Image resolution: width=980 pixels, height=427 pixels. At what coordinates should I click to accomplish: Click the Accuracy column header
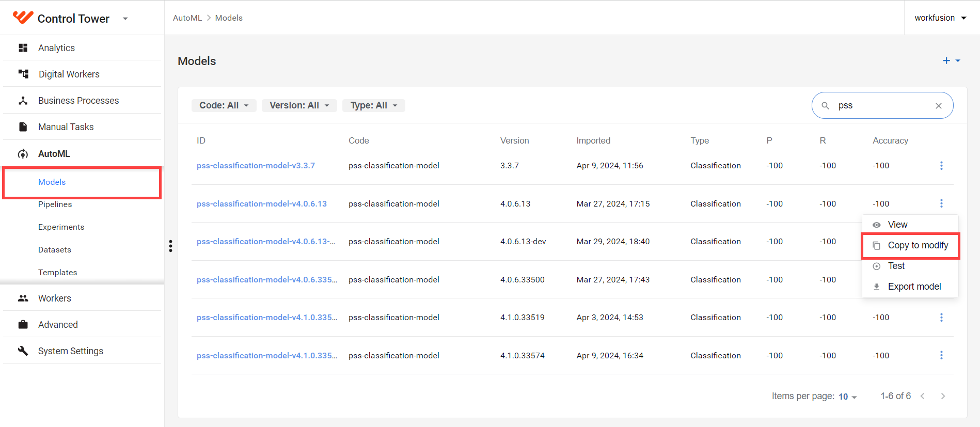[x=890, y=140]
